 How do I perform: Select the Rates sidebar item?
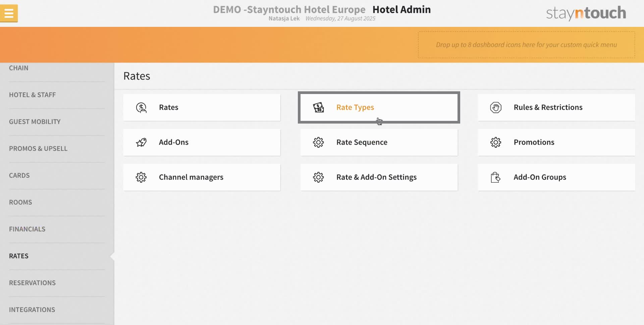coord(19,256)
